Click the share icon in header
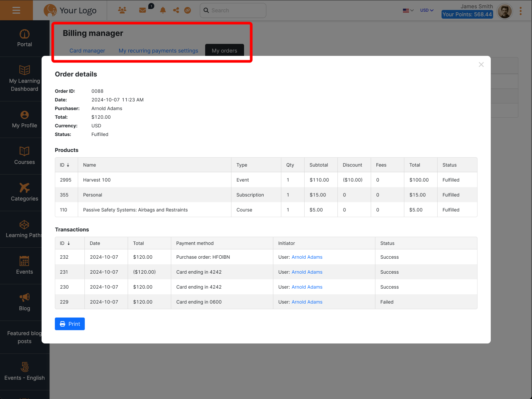 click(176, 10)
